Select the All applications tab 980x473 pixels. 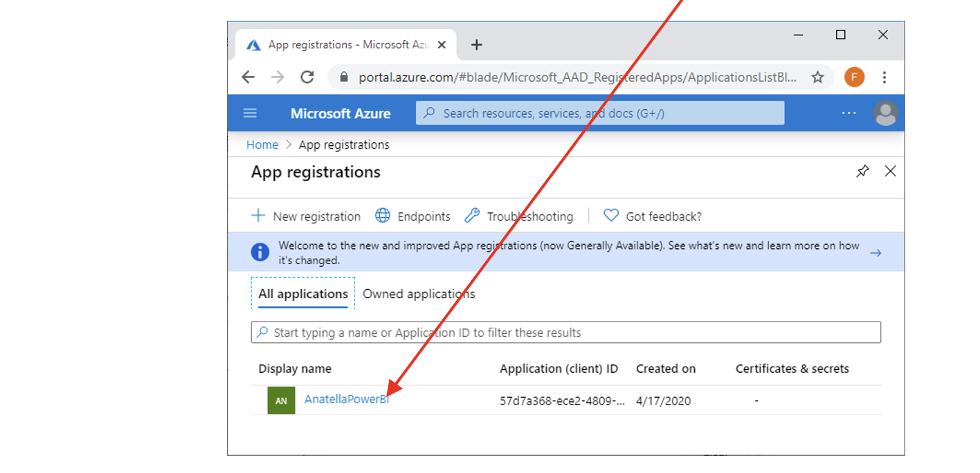303,294
